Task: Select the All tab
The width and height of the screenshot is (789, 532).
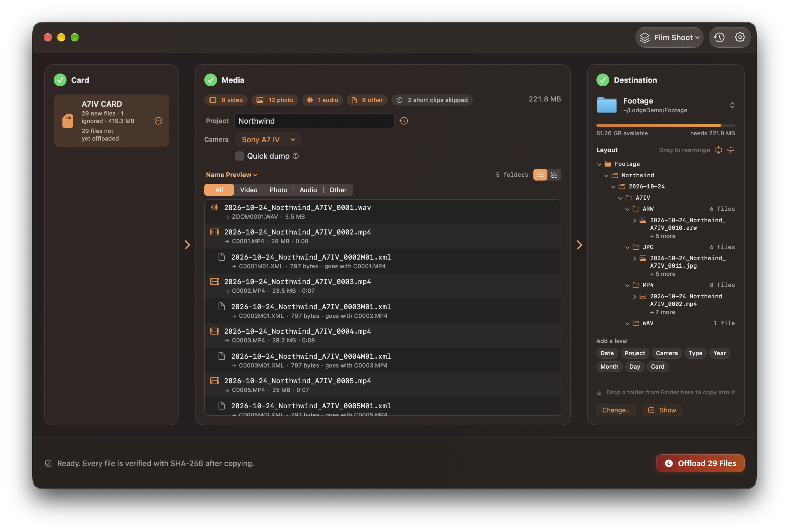Action: tap(219, 190)
